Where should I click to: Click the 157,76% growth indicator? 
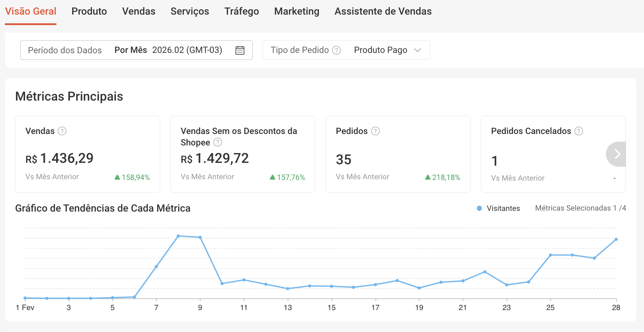click(288, 177)
